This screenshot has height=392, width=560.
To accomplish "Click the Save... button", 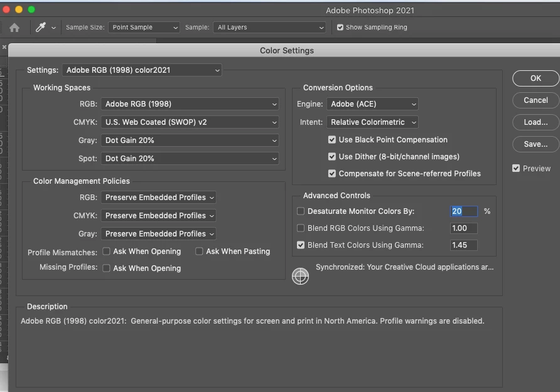I will [536, 144].
